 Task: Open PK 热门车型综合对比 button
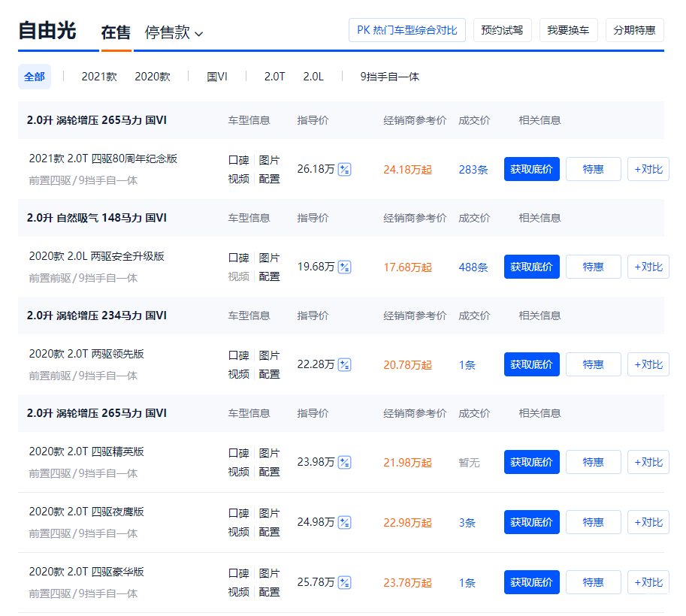click(407, 30)
